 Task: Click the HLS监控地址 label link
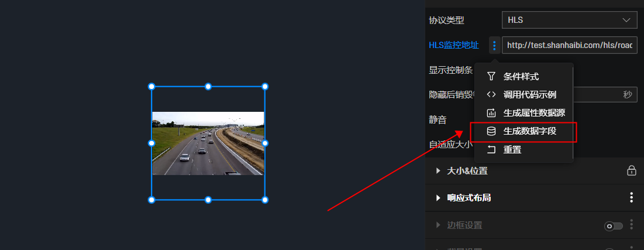454,45
